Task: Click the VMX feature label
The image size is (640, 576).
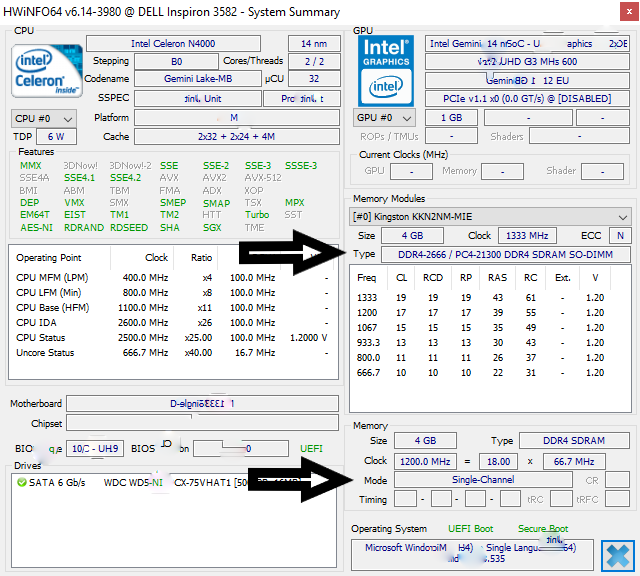Action: click(x=74, y=203)
